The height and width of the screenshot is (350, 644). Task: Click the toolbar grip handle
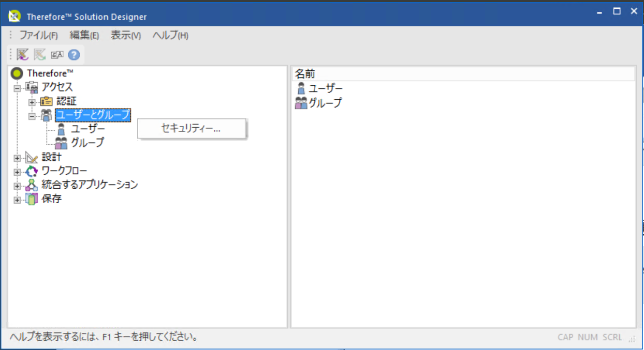click(10, 54)
